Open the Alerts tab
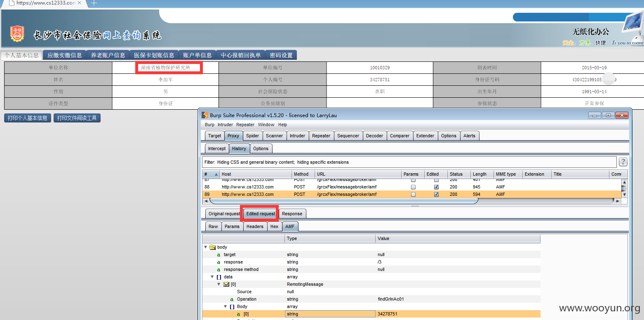Viewport: 644px width, 320px height. click(469, 136)
